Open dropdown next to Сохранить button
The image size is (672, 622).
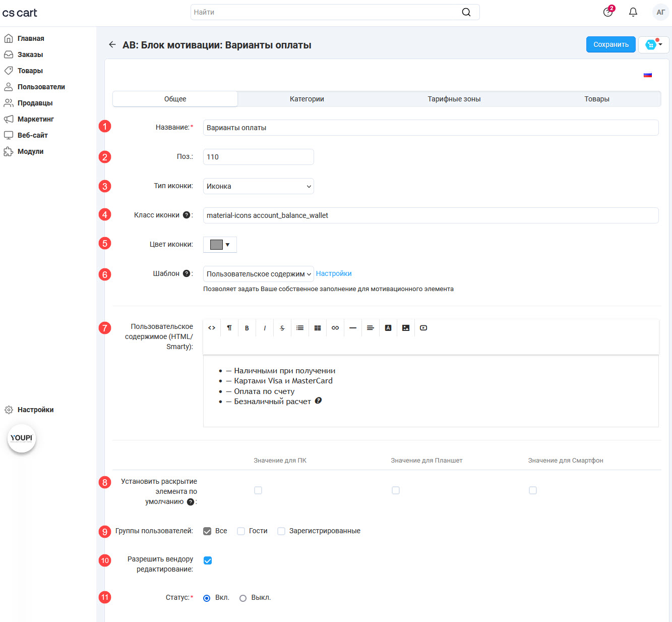point(654,45)
